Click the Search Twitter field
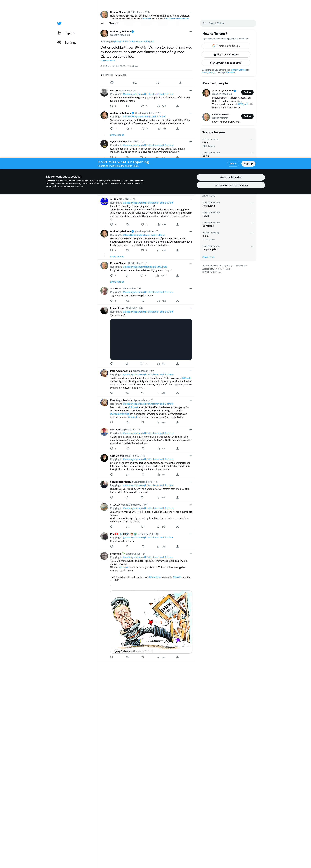This screenshot has width=311, height=868. pyautogui.click(x=228, y=23)
